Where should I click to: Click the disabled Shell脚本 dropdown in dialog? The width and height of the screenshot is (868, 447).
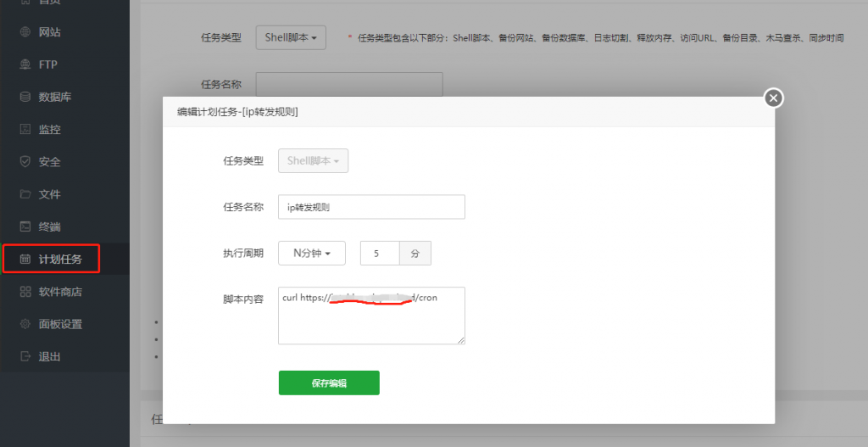point(313,160)
